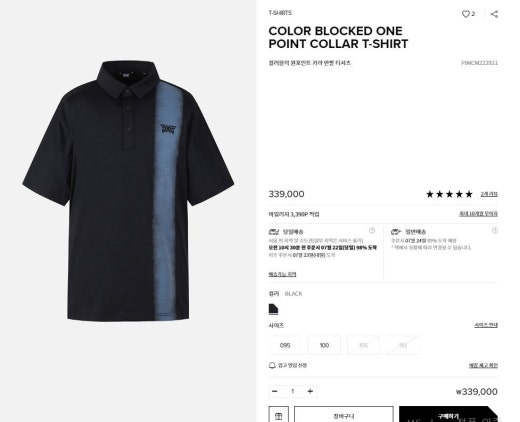
Task: Click the restock notification bell icon
Action: 272,365
